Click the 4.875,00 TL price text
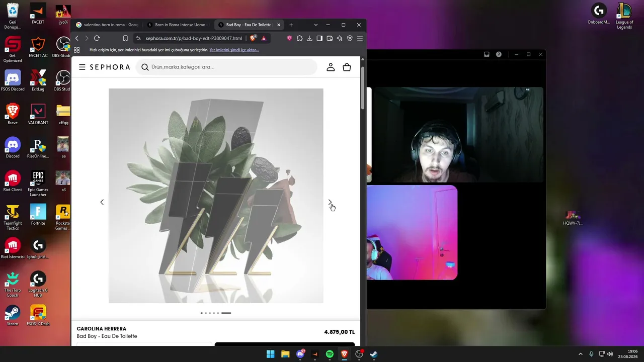Screen dimensions: 644x362 (x=340, y=332)
